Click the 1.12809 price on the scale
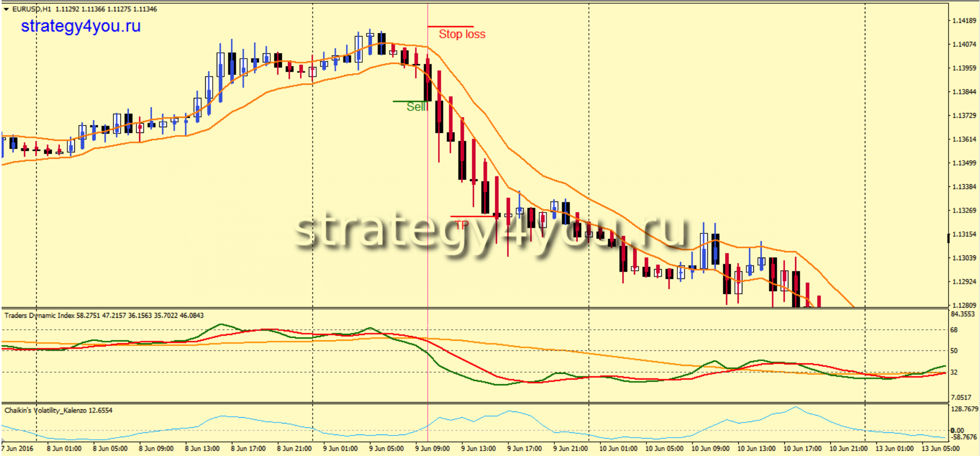The height and width of the screenshot is (457, 980). click(x=964, y=305)
